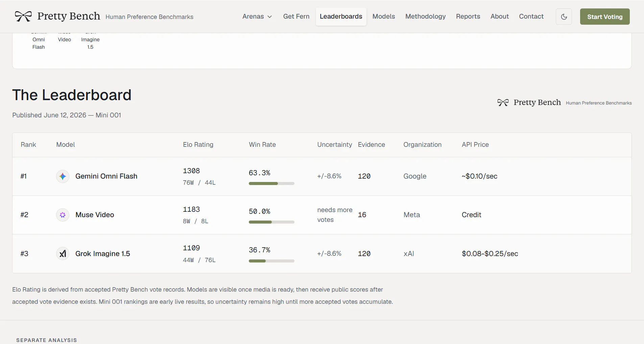The height and width of the screenshot is (344, 644).
Task: Click the SEPARATE ANALYSIS section label
Action: tap(47, 340)
